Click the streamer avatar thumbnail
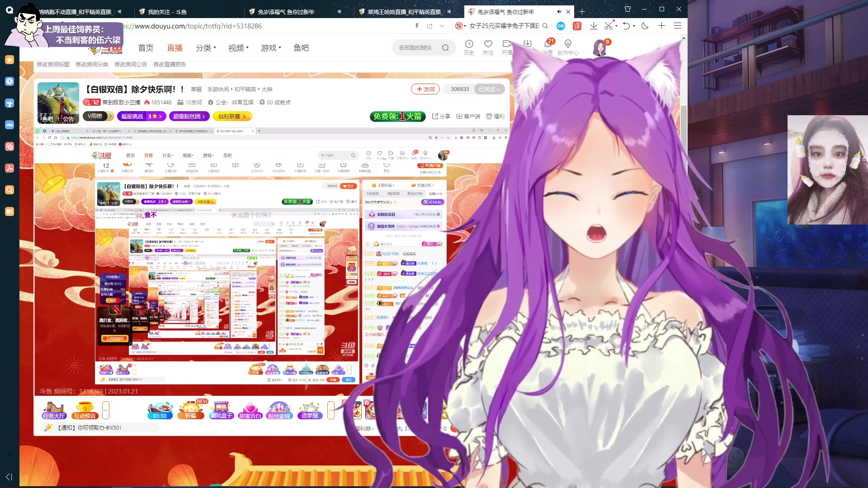Screen dimensions: 868x488 (58, 103)
